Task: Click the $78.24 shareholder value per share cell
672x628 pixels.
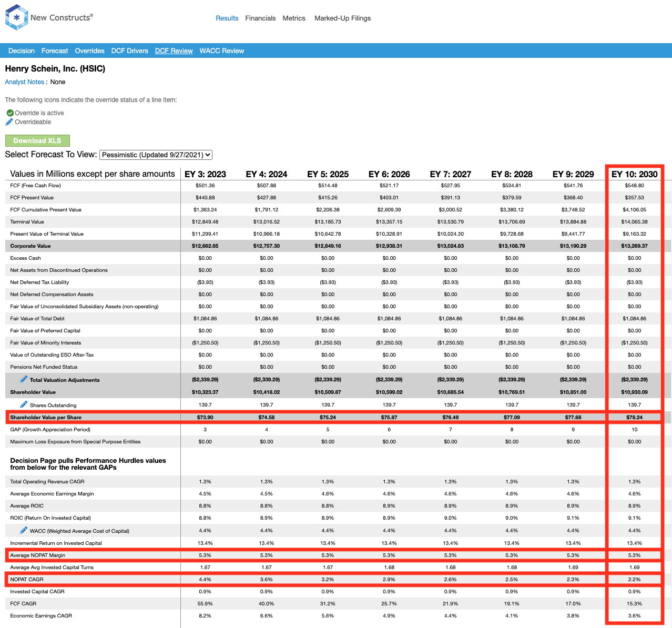Action: coord(635,418)
